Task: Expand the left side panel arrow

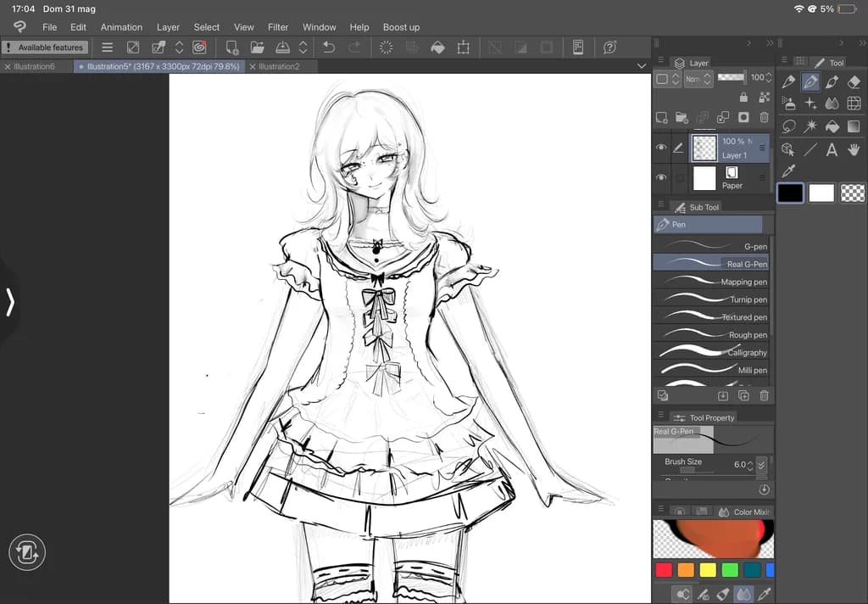Action: [x=10, y=303]
